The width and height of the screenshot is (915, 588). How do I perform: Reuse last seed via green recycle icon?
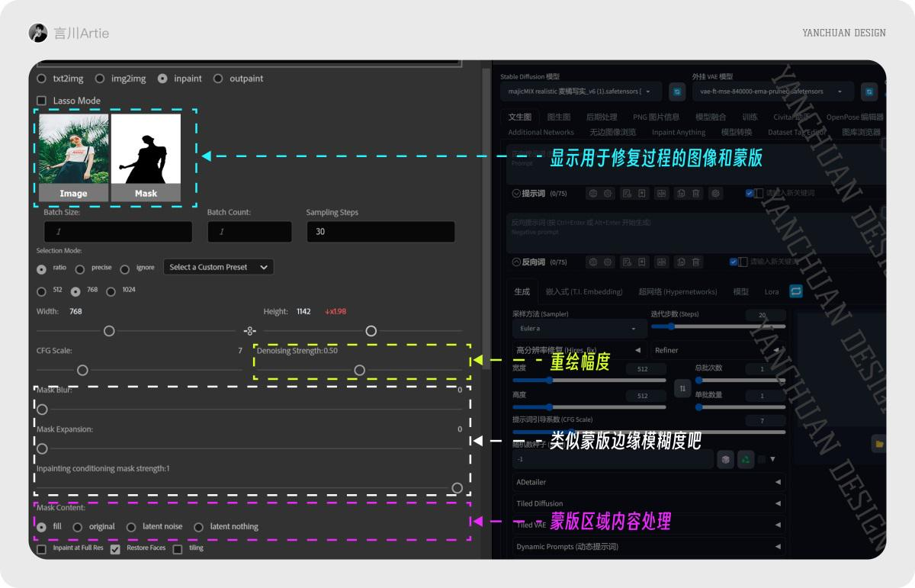tap(746, 458)
